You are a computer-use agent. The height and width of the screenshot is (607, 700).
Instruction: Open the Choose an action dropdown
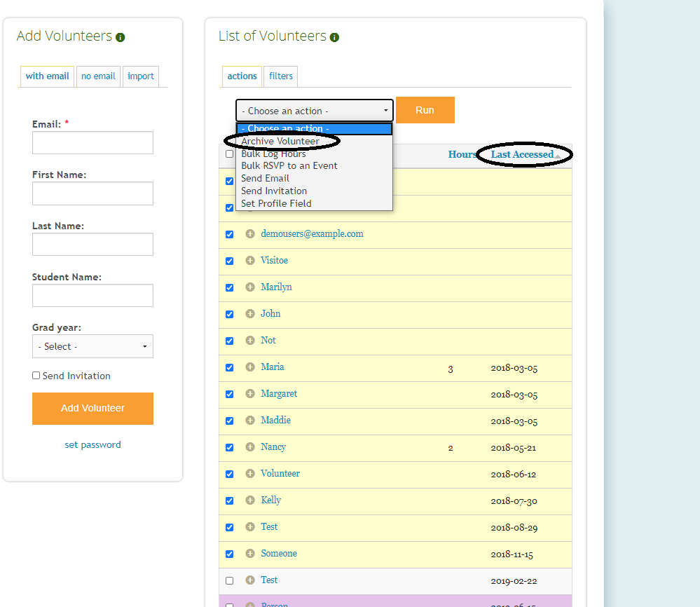pyautogui.click(x=315, y=110)
